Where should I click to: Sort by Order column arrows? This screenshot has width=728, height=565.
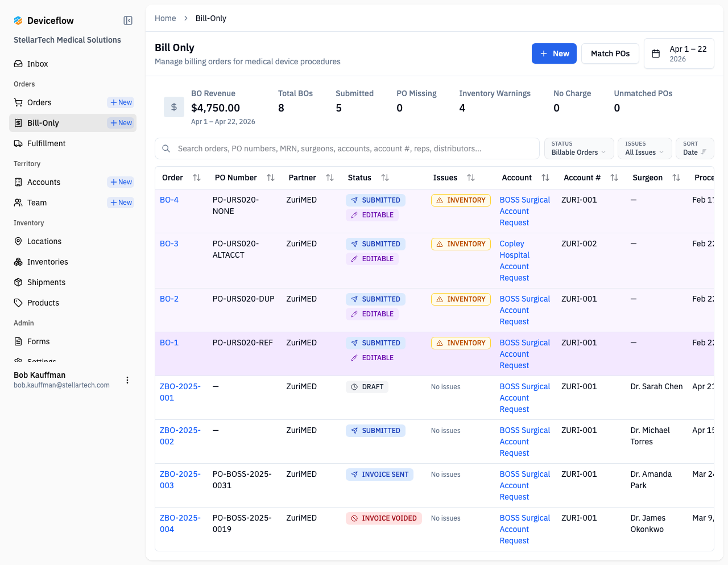coord(197,178)
